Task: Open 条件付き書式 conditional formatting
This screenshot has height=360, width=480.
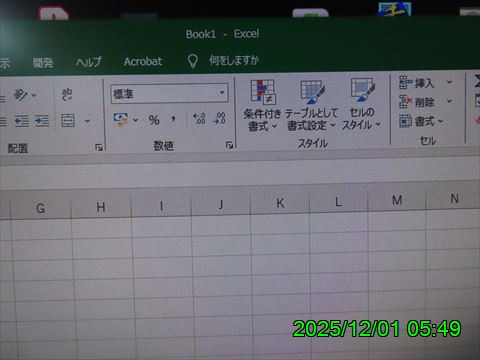Action: pos(262,105)
